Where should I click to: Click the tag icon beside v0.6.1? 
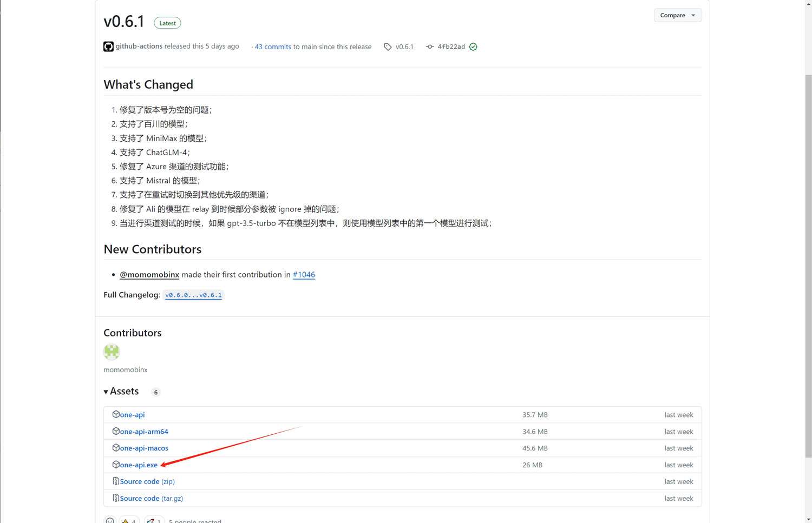point(388,47)
